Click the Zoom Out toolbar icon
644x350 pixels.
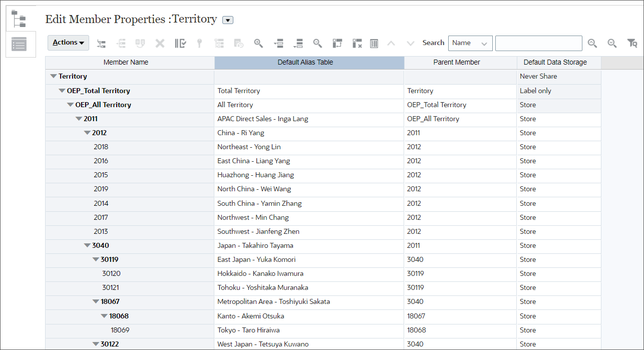tap(317, 43)
